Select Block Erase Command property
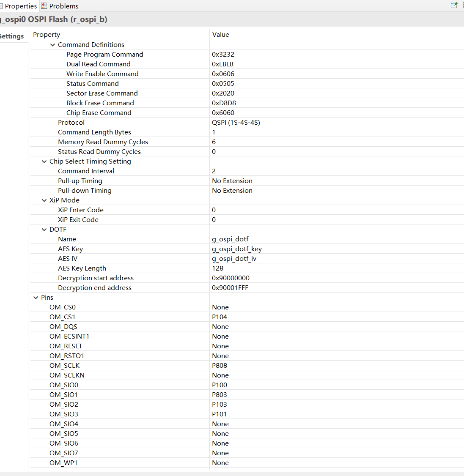The image size is (464, 476). pos(100,103)
